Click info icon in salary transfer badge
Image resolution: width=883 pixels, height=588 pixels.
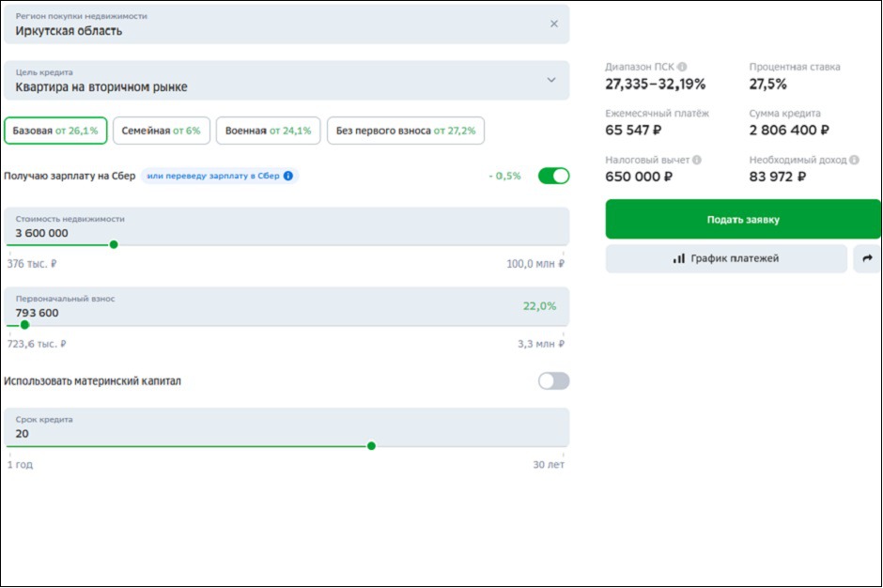click(288, 176)
